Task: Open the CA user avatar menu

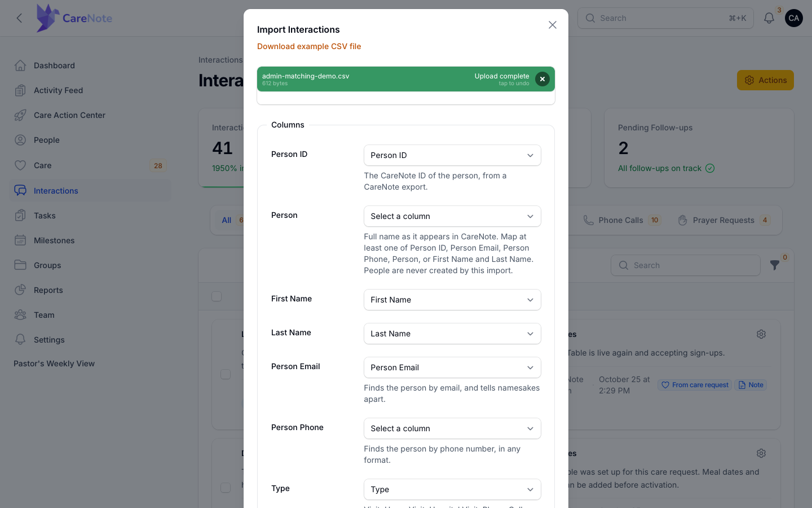Action: (794, 18)
